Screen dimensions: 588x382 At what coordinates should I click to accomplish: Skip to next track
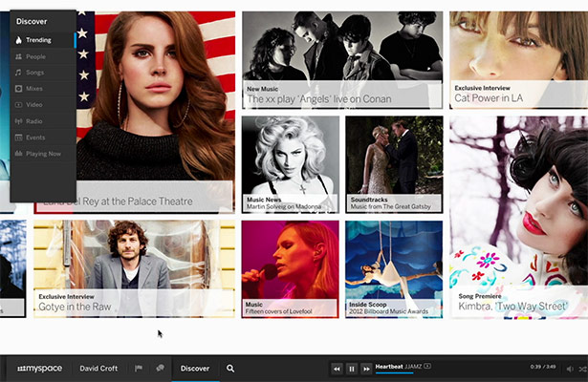coord(366,369)
